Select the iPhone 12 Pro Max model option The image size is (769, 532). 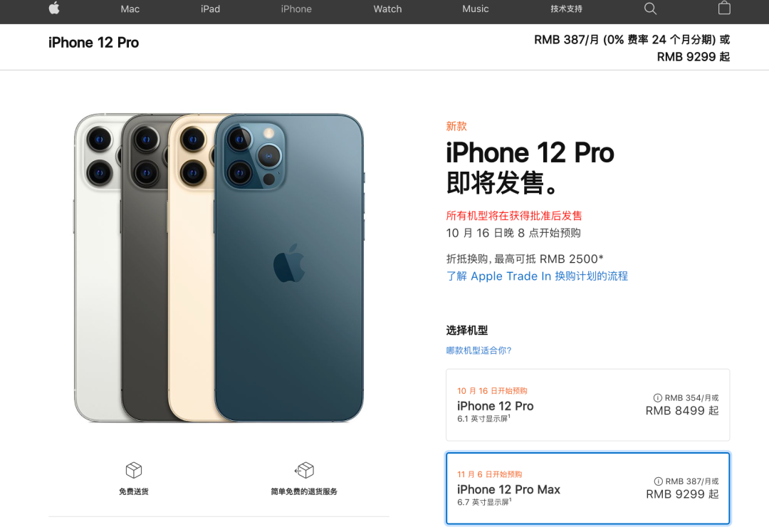(x=587, y=489)
